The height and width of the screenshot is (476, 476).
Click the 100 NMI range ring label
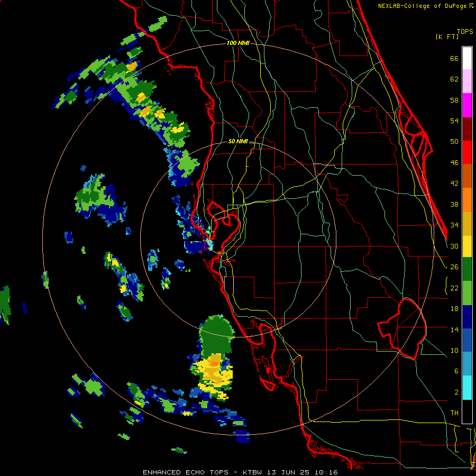(x=238, y=43)
